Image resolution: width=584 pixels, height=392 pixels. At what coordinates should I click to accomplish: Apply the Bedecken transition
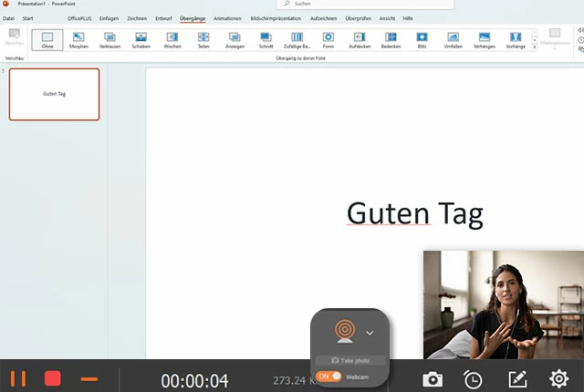[391, 40]
